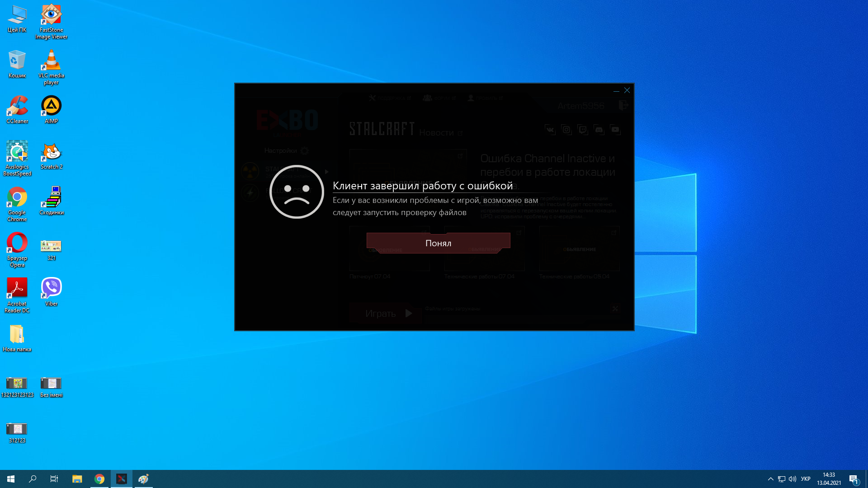Screen dimensions: 868x488
Task: Select Сходинки desktop icon
Action: click(x=51, y=202)
